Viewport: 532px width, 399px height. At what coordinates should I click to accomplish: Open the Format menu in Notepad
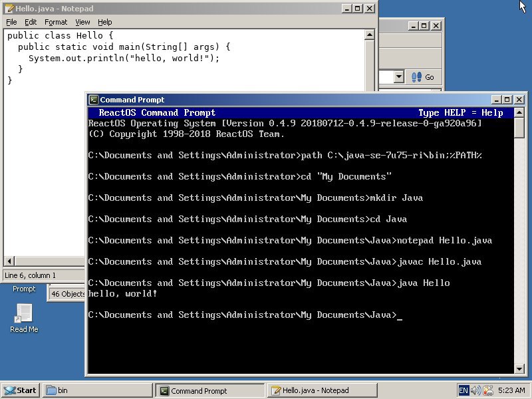click(x=56, y=22)
